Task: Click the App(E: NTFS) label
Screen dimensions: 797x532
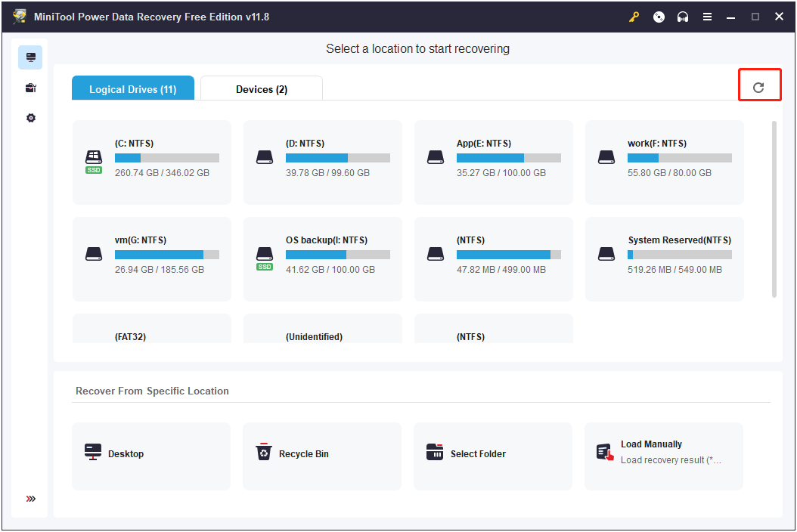Action: coord(484,144)
